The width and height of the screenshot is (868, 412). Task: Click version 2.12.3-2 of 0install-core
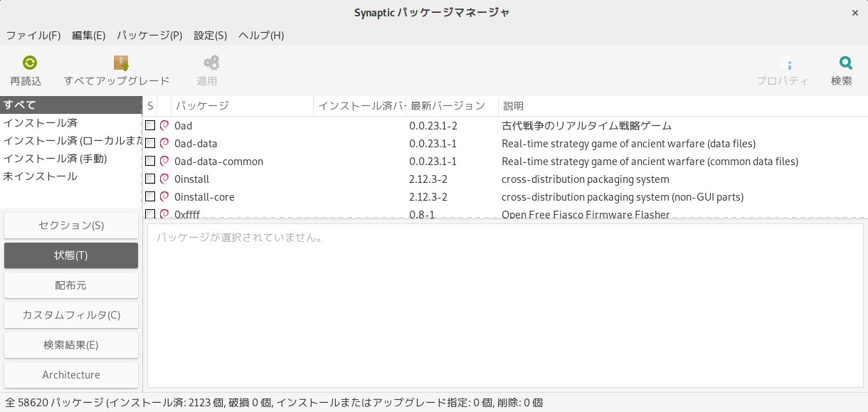[428, 197]
